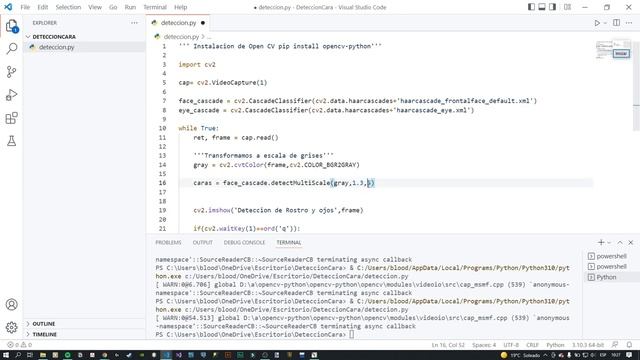The image size is (640, 360).
Task: Click the editor minimap
Action: [613, 50]
